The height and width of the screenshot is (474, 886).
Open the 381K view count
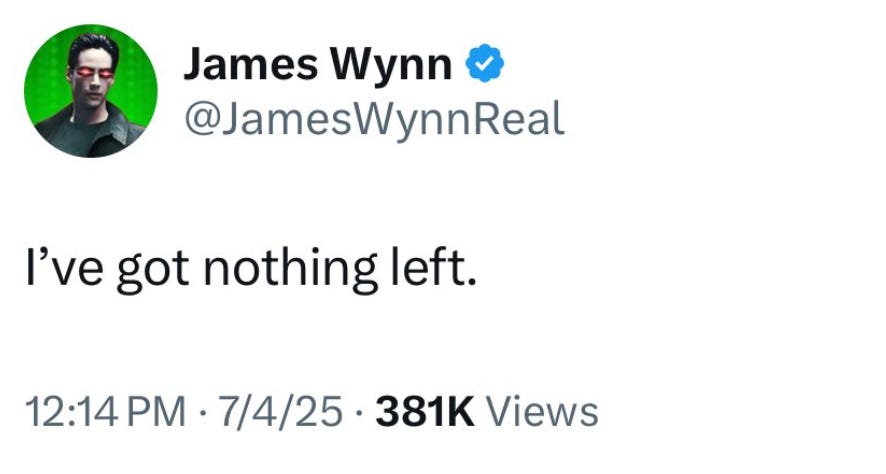[x=425, y=411]
